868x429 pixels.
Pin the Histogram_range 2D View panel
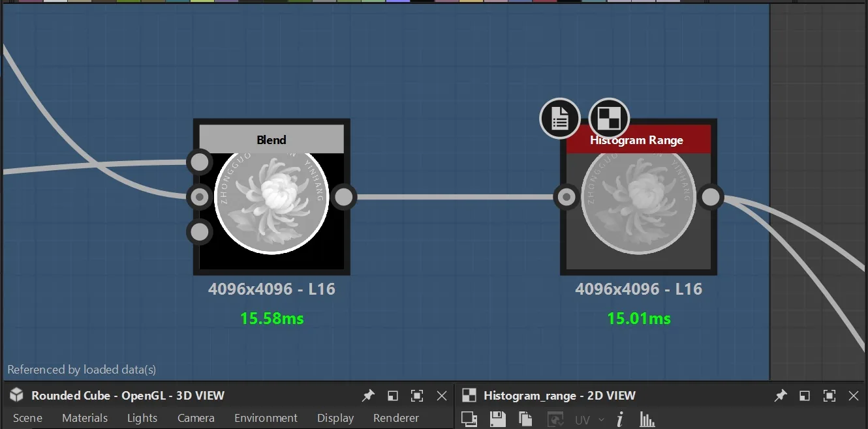pos(781,395)
